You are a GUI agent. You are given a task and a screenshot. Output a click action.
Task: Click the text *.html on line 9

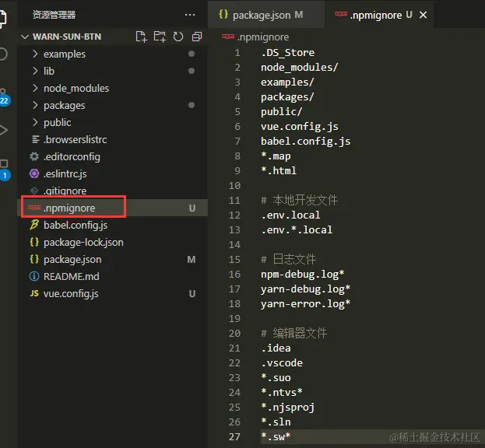tap(279, 171)
